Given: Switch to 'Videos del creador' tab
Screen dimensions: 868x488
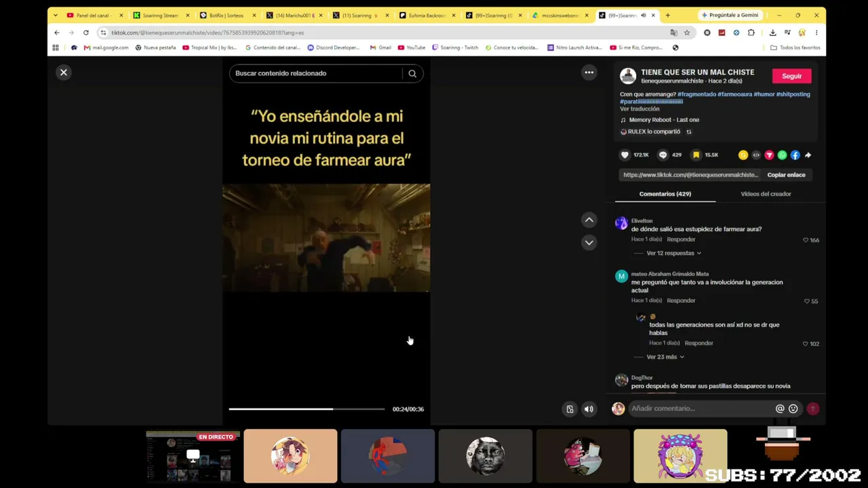Looking at the screenshot, I should tap(766, 194).
